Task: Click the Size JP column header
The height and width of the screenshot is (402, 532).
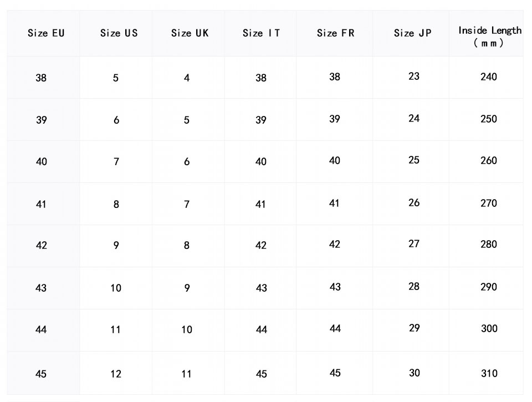Action: [412, 33]
